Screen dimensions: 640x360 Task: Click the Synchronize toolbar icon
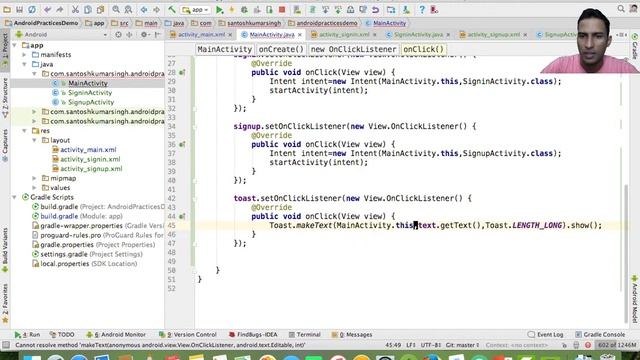click(x=31, y=9)
